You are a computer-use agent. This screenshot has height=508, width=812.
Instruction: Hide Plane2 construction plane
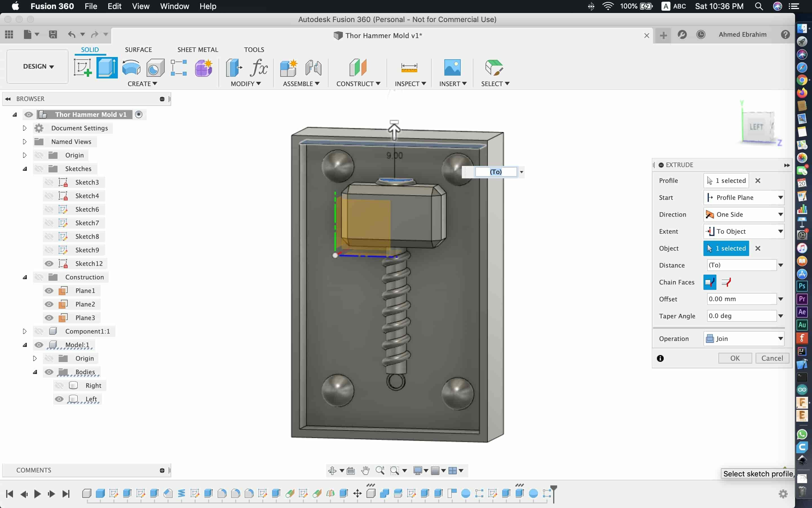tap(49, 304)
